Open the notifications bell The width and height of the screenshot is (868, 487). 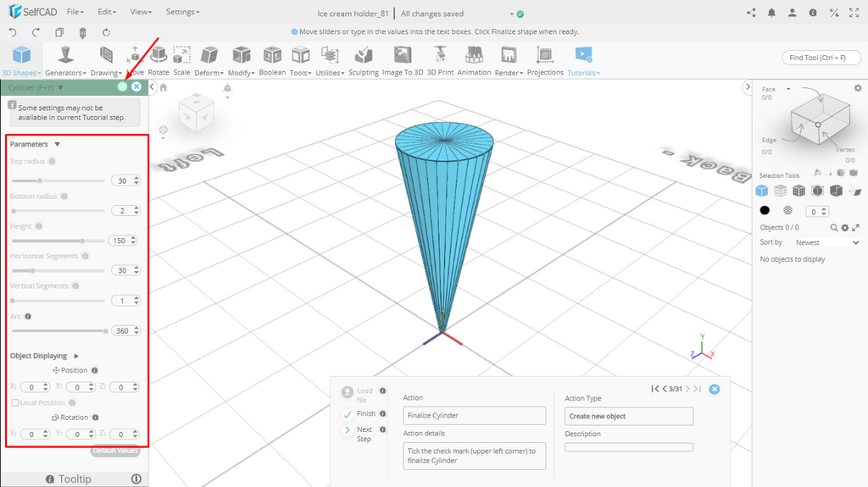(771, 13)
